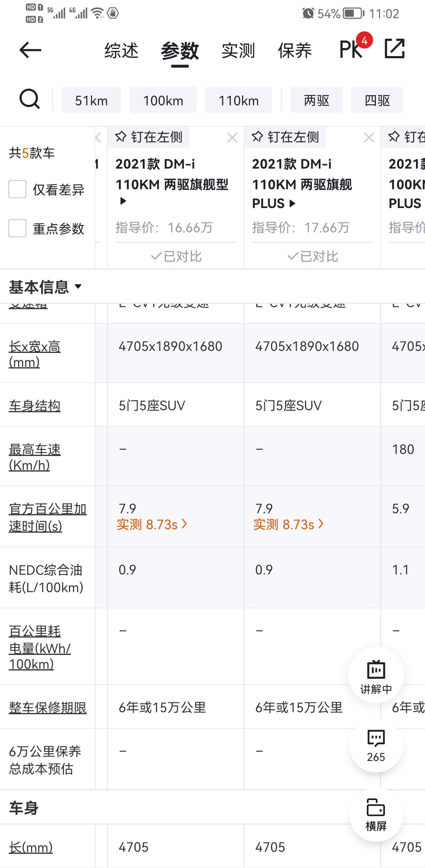Image resolution: width=425 pixels, height=868 pixels.
Task: Open the 百公里耗电量 parameter explanation
Action: pos(40,647)
